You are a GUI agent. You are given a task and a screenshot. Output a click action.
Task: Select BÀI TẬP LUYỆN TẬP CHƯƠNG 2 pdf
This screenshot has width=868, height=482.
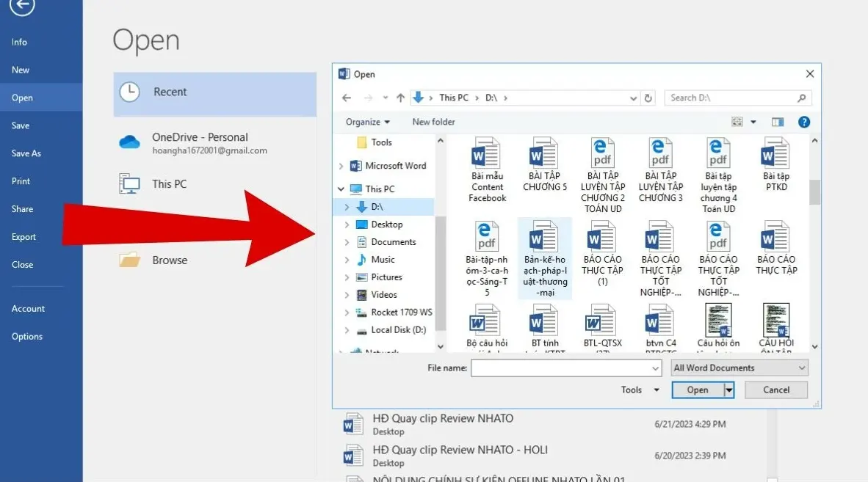(603, 176)
